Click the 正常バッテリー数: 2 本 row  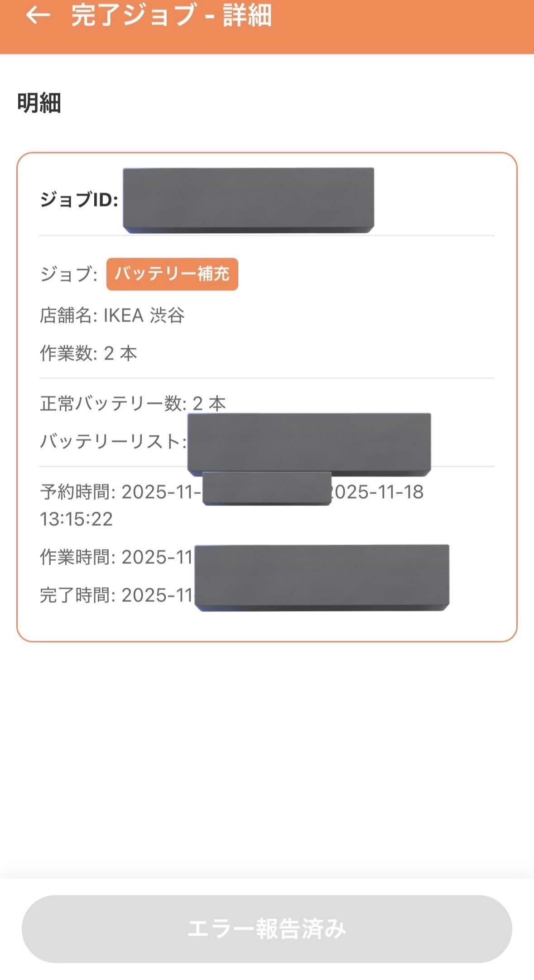(133, 404)
